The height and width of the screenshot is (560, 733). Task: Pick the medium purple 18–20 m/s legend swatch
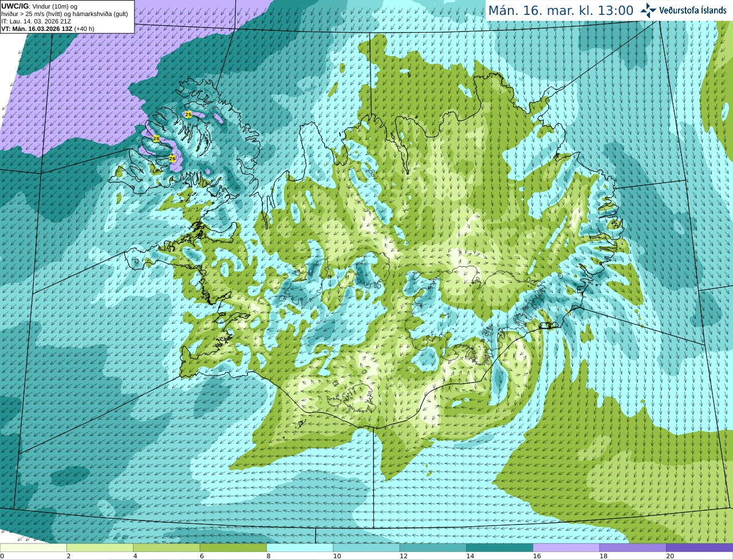(633, 547)
